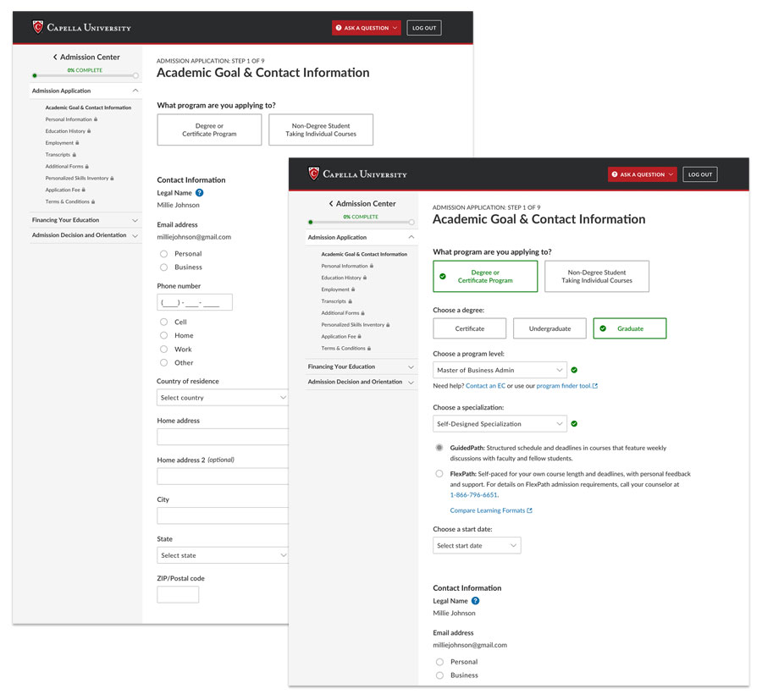Click lock icon beside Application Fee in back window

pyautogui.click(x=84, y=190)
